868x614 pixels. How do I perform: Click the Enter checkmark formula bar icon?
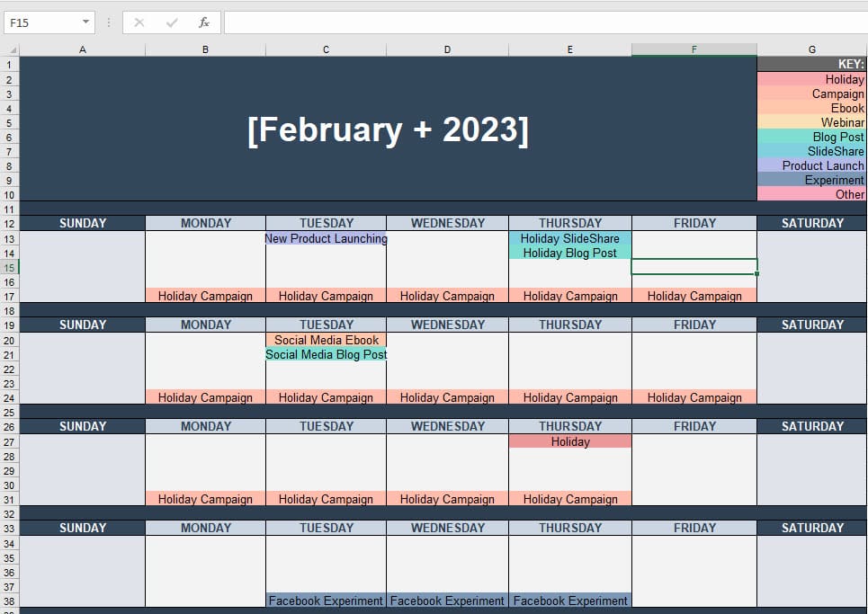(172, 22)
